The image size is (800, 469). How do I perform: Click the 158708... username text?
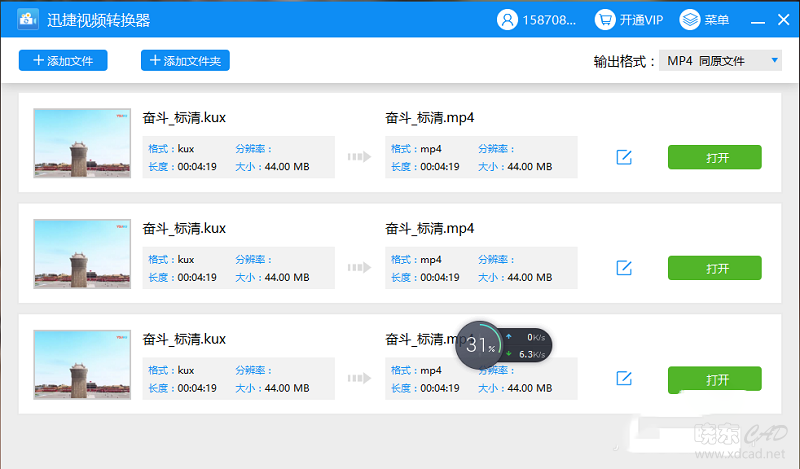[549, 20]
